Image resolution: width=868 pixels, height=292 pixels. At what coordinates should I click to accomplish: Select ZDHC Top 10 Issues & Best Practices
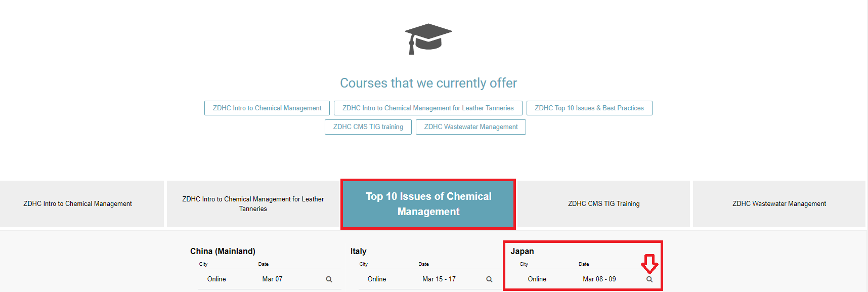(x=589, y=108)
